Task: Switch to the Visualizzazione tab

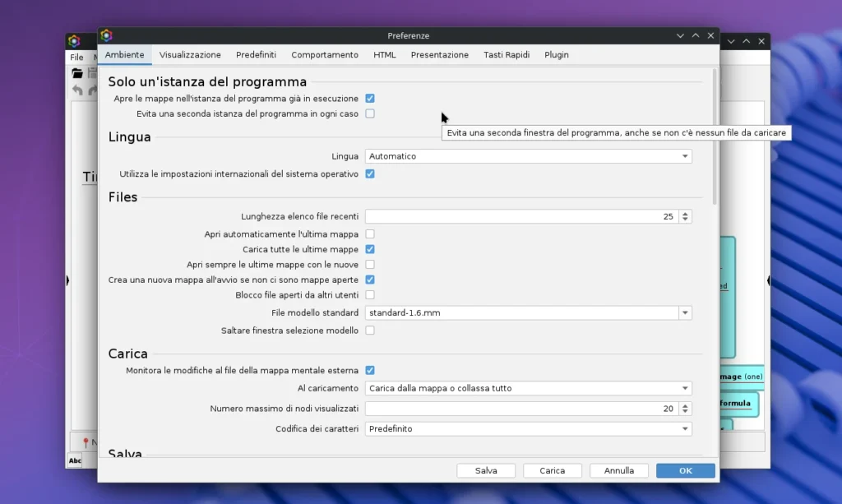Action: click(x=190, y=55)
